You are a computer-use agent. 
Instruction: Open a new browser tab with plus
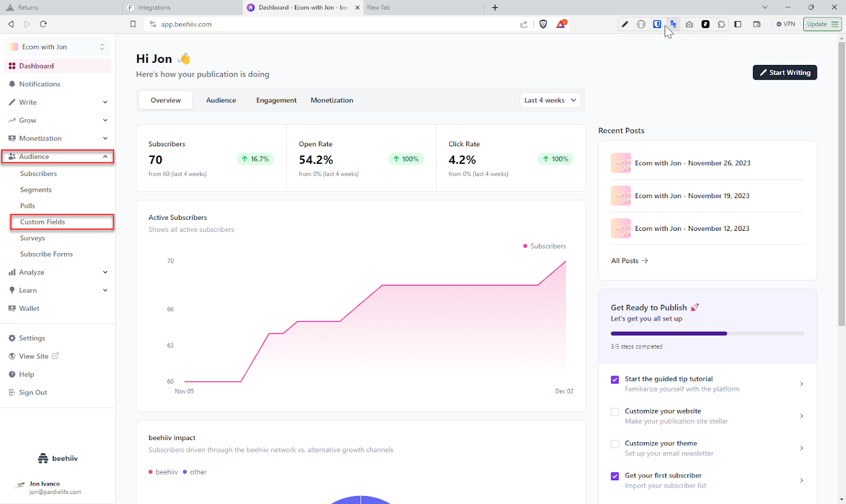click(495, 7)
